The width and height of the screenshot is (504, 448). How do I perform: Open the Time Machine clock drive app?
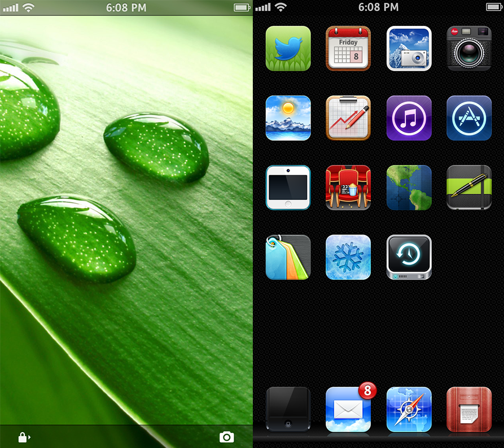409,257
